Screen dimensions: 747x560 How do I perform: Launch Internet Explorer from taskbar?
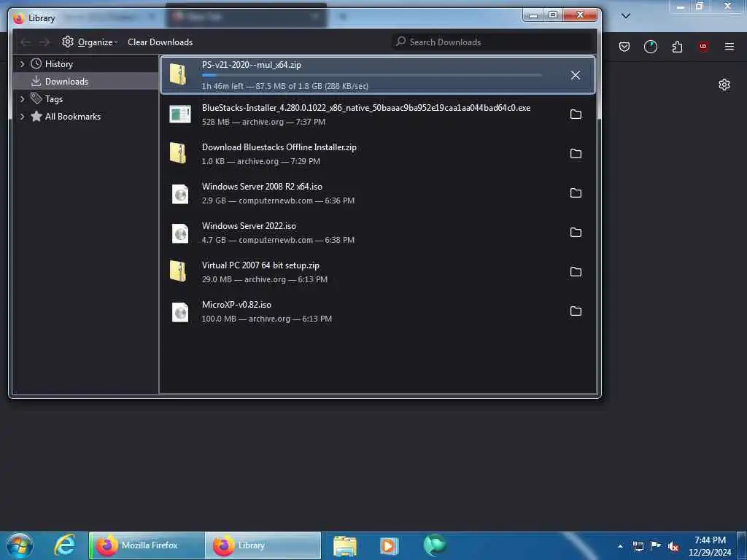click(x=64, y=545)
